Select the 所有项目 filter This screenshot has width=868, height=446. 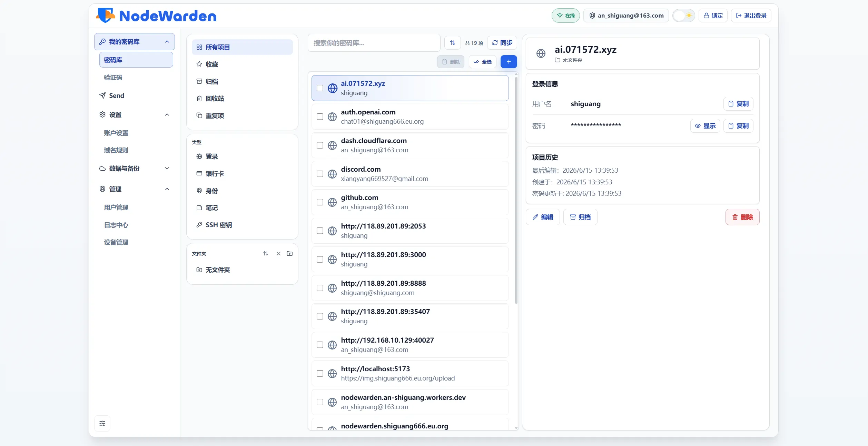(242, 47)
